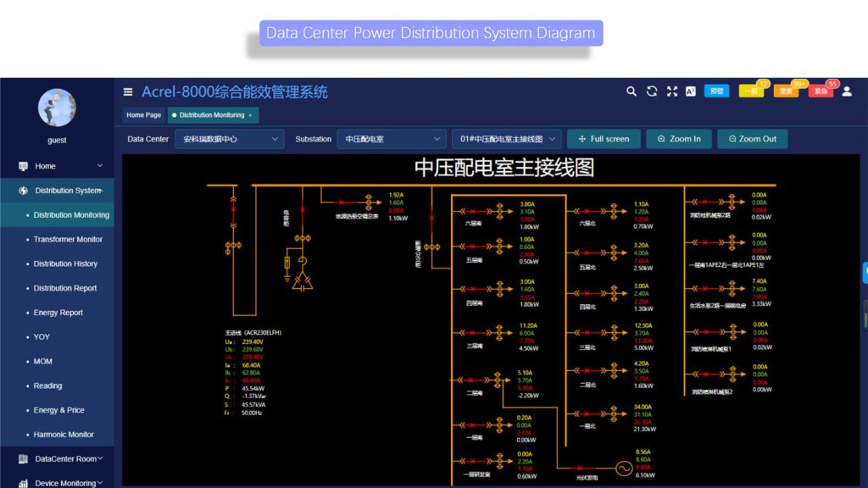Open the search icon in top toolbar
868x488 pixels.
[x=631, y=91]
